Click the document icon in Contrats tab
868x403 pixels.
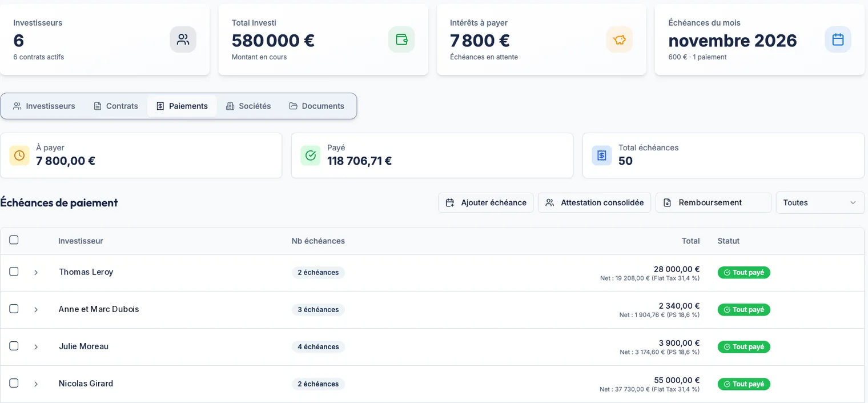coord(98,106)
